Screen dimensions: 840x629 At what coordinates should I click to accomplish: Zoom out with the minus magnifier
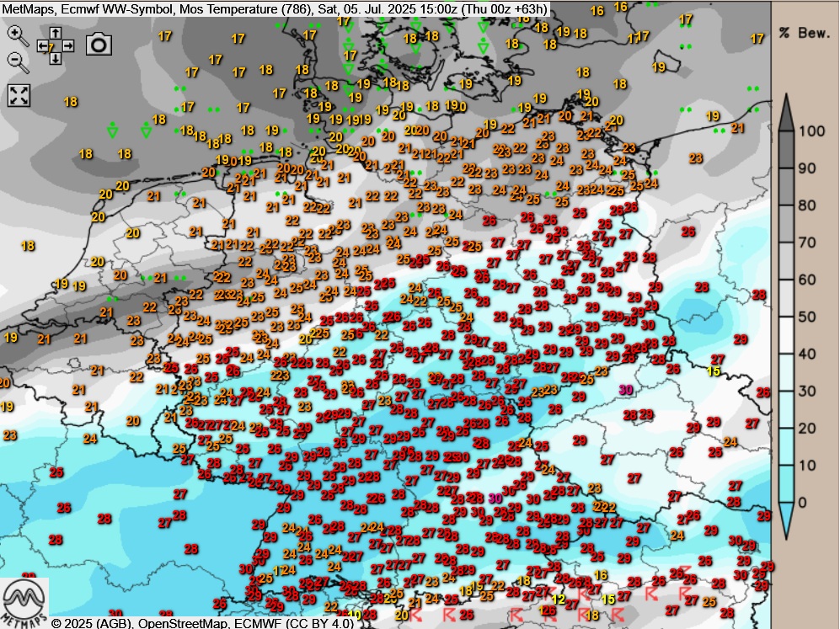17,61
